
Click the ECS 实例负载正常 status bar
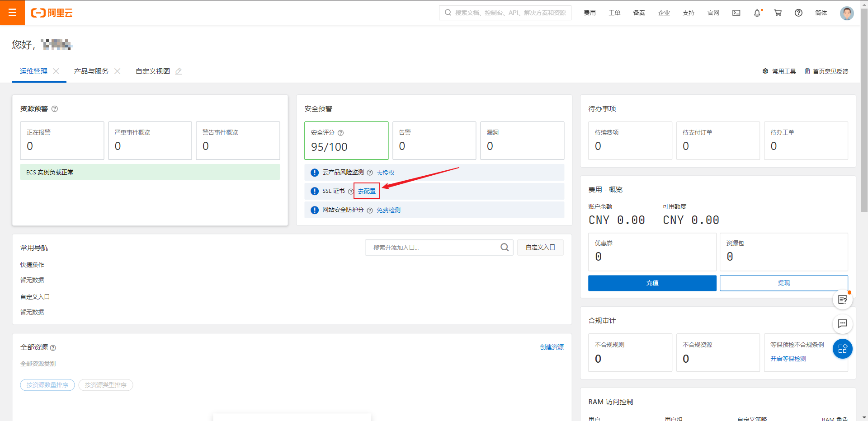click(150, 172)
